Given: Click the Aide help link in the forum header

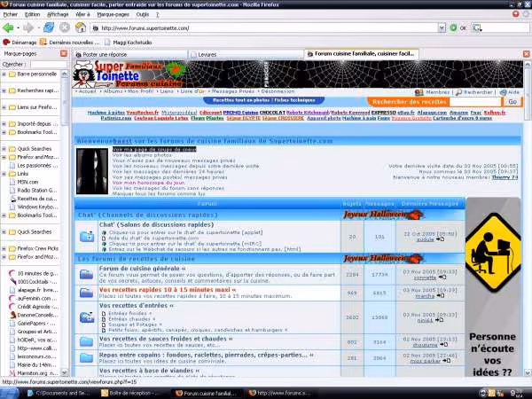Looking at the screenshot, I should [x=510, y=92].
